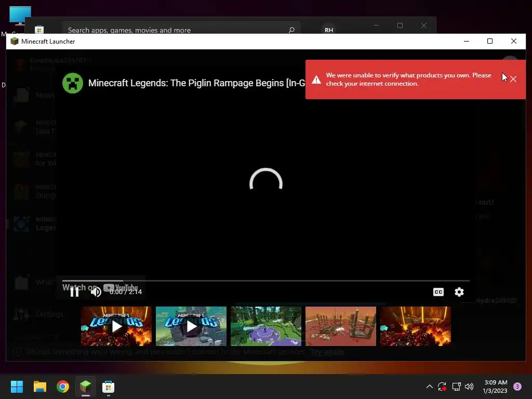Open the video title link
The height and width of the screenshot is (399, 532).
[196, 83]
